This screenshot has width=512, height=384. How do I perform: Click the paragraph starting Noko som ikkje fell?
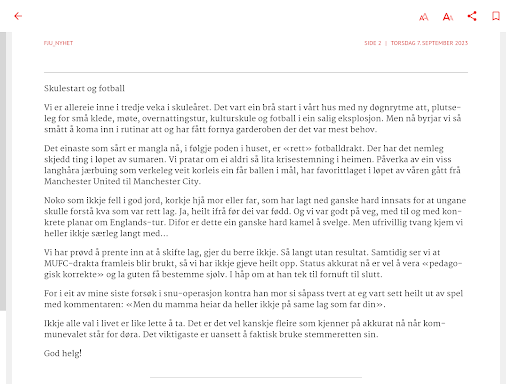coord(256,217)
